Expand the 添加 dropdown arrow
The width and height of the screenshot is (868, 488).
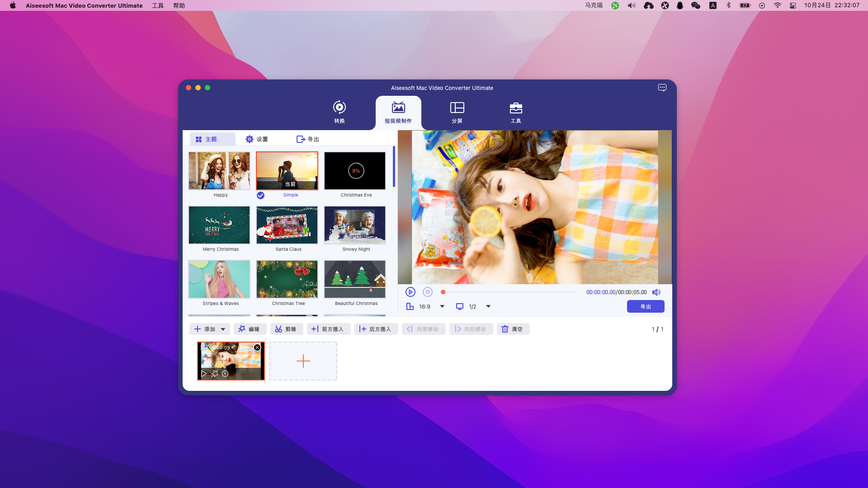tap(223, 329)
